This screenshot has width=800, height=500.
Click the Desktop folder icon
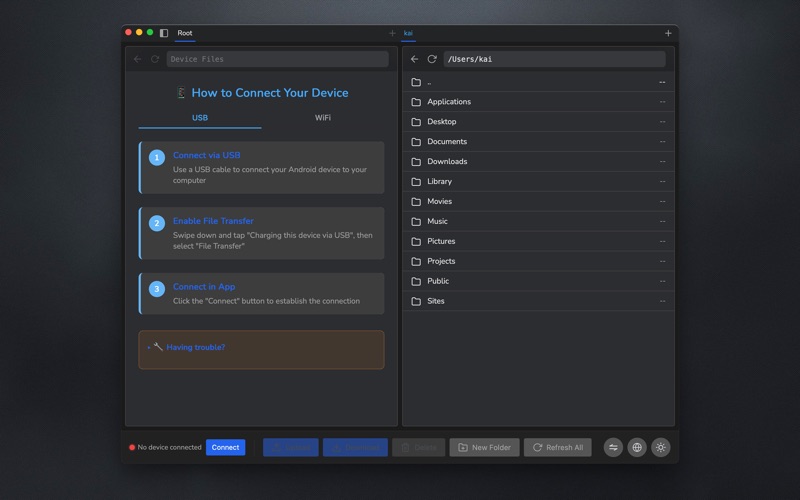pyautogui.click(x=416, y=122)
